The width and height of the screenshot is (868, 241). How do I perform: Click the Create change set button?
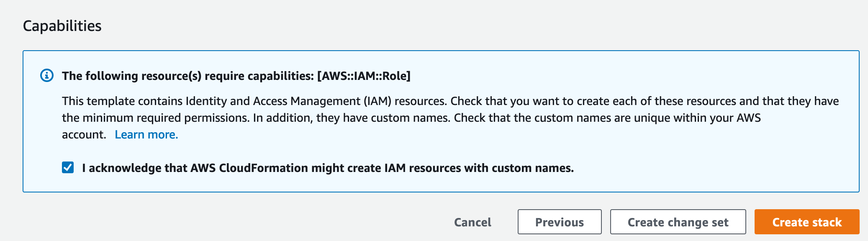click(x=678, y=222)
